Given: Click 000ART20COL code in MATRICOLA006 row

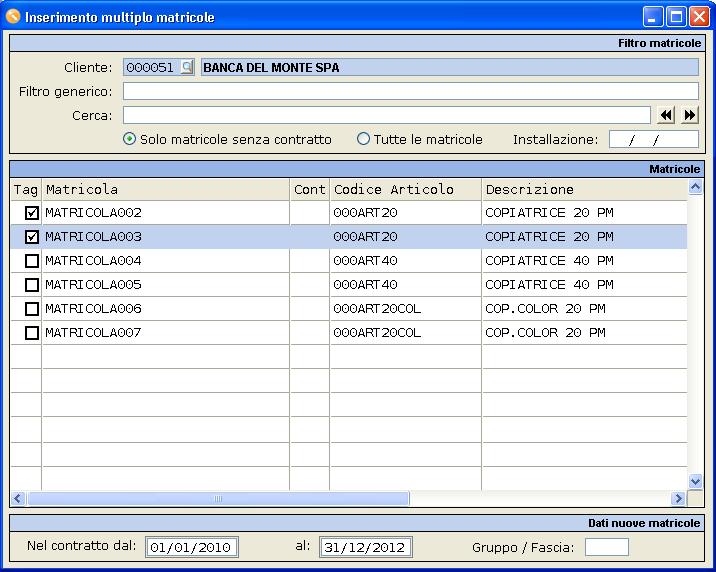Looking at the screenshot, I should 377,309.
